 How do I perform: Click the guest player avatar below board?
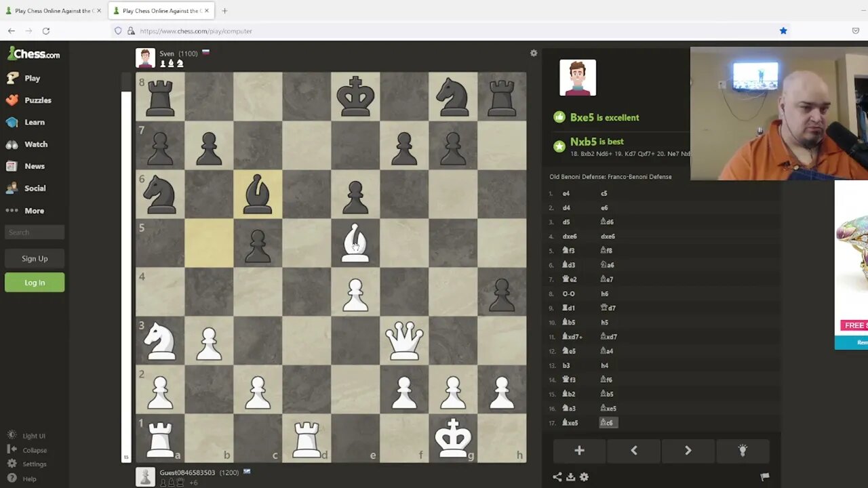(x=145, y=476)
